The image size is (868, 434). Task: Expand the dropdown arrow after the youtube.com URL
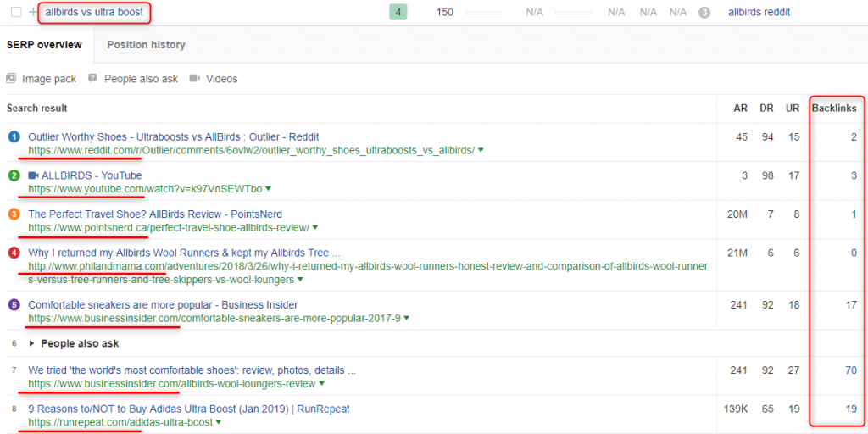(x=268, y=189)
